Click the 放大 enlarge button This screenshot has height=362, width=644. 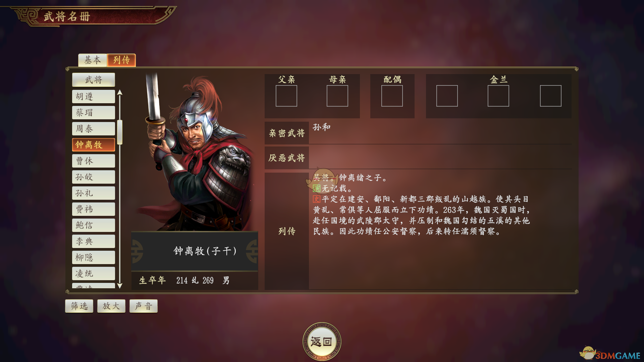click(x=111, y=306)
